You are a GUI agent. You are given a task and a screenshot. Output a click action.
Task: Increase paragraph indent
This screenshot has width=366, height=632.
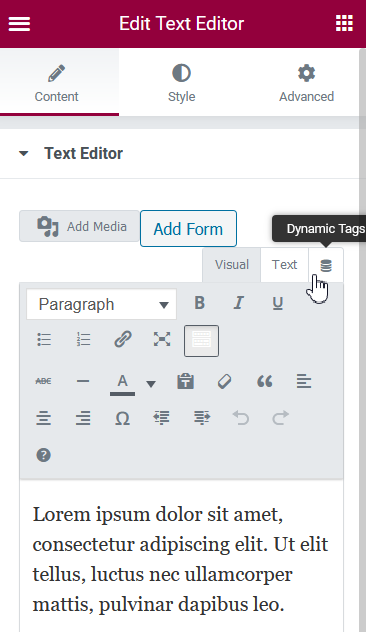pos(202,418)
